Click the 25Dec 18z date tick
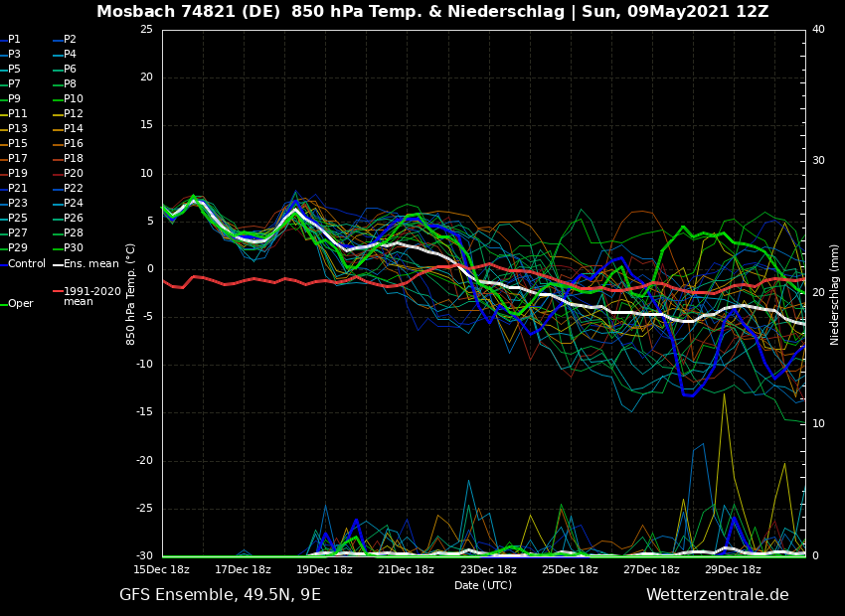The height and width of the screenshot is (616, 845). coord(570,570)
